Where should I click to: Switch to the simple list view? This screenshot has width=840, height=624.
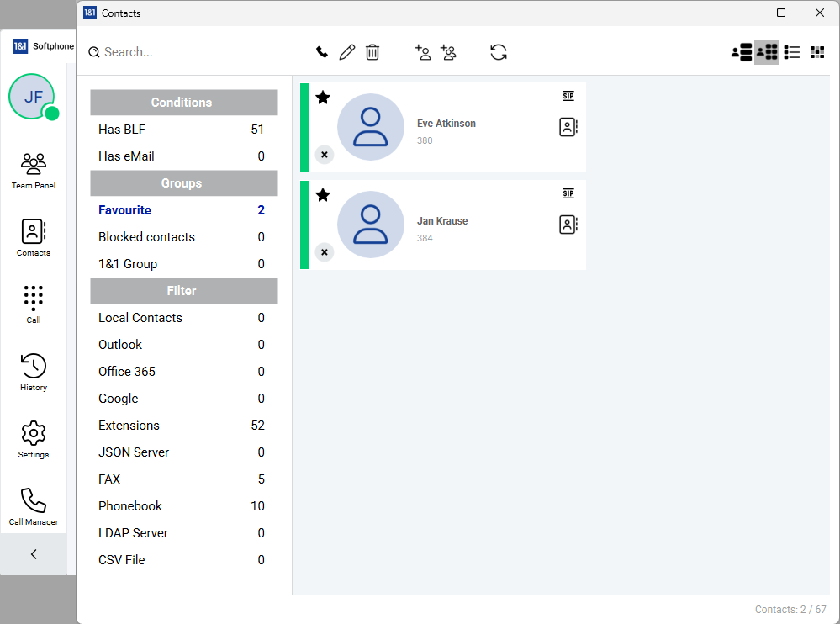click(792, 52)
